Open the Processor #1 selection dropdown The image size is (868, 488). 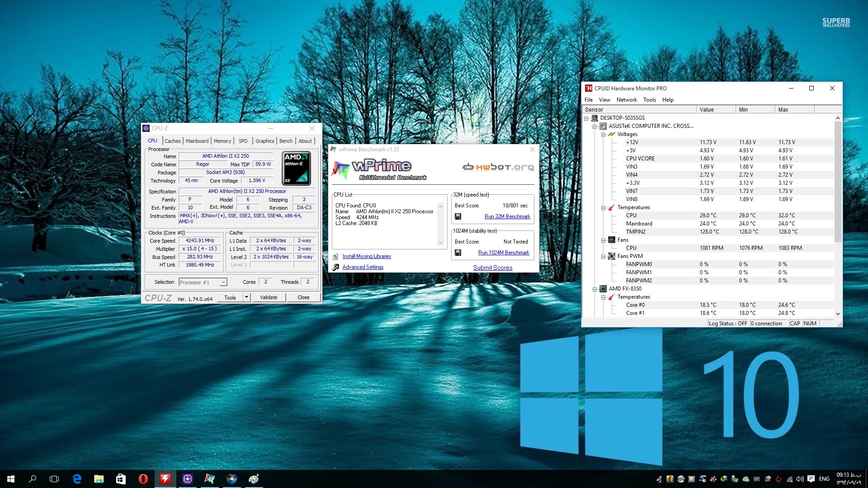(x=223, y=282)
